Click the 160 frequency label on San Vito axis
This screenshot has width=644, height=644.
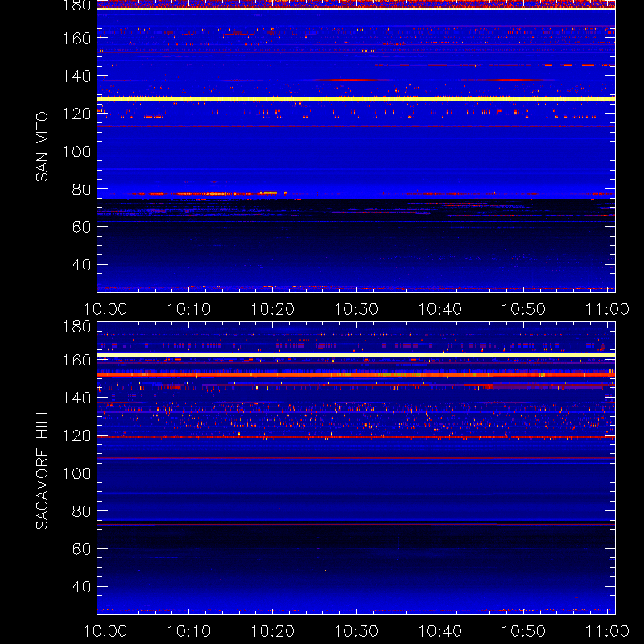click(x=76, y=38)
